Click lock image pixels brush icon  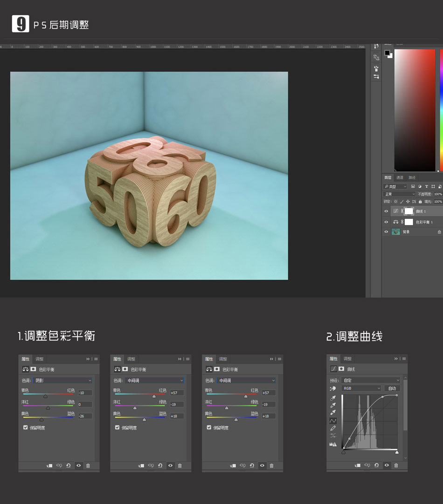402,202
